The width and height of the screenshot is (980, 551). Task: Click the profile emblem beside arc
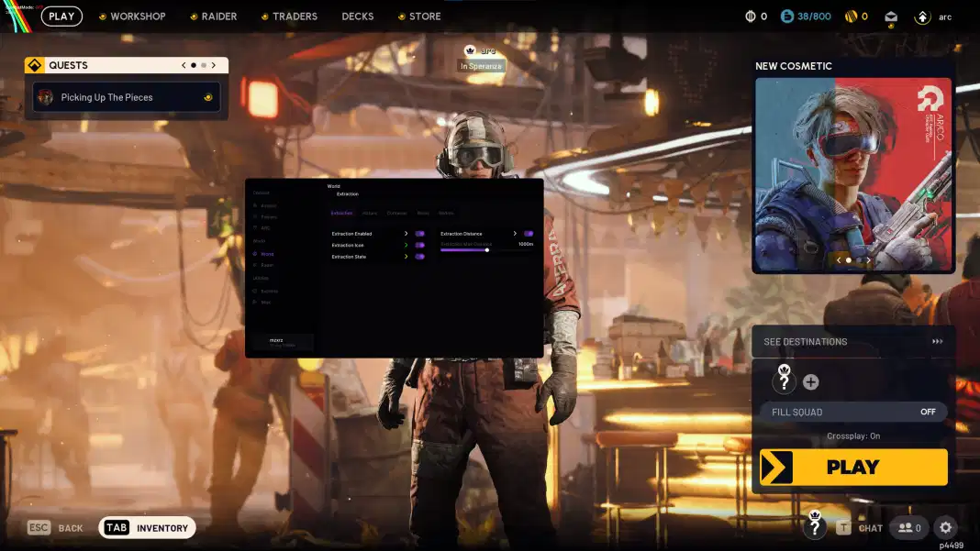tap(922, 17)
